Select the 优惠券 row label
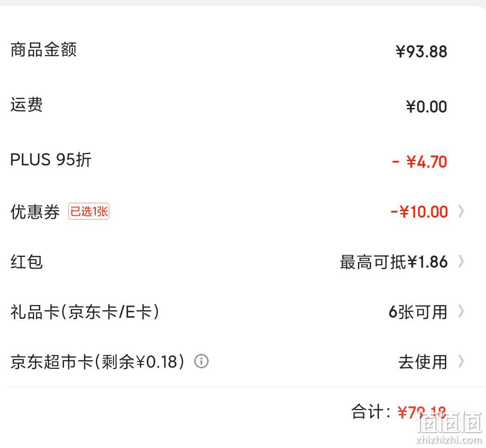Screen dimensions: 486x448 coord(35,212)
